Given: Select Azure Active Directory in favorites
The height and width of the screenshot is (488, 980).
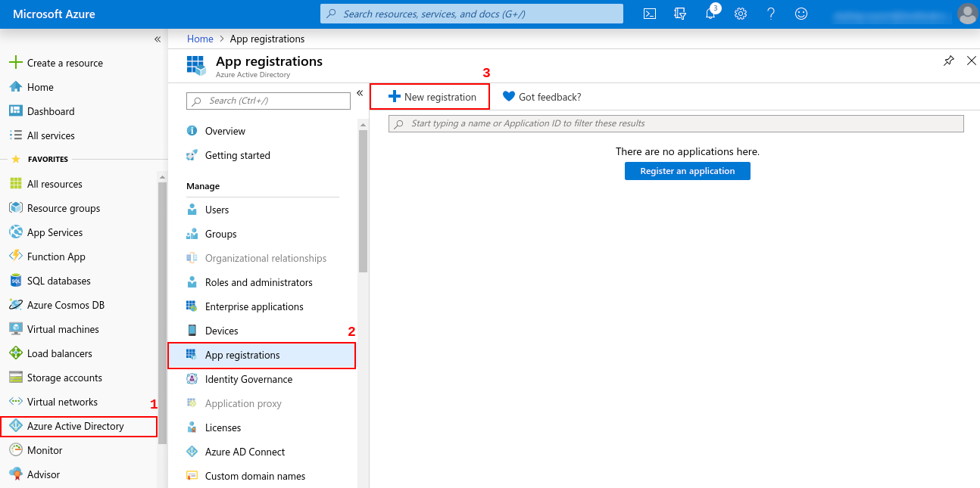Looking at the screenshot, I should (76, 426).
